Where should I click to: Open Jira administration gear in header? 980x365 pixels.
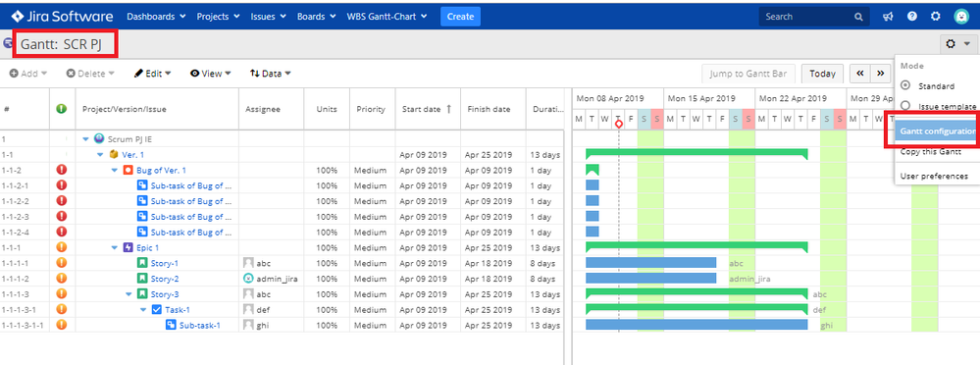(x=936, y=17)
